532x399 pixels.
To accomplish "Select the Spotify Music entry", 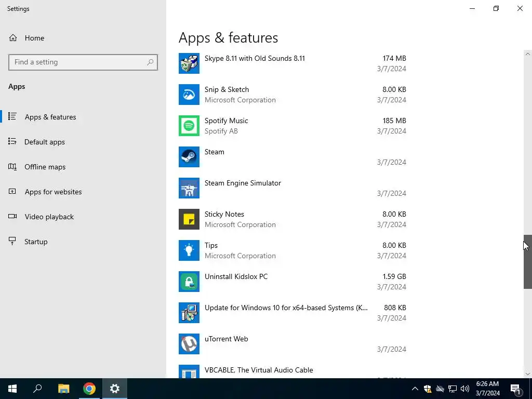I will 292,126.
